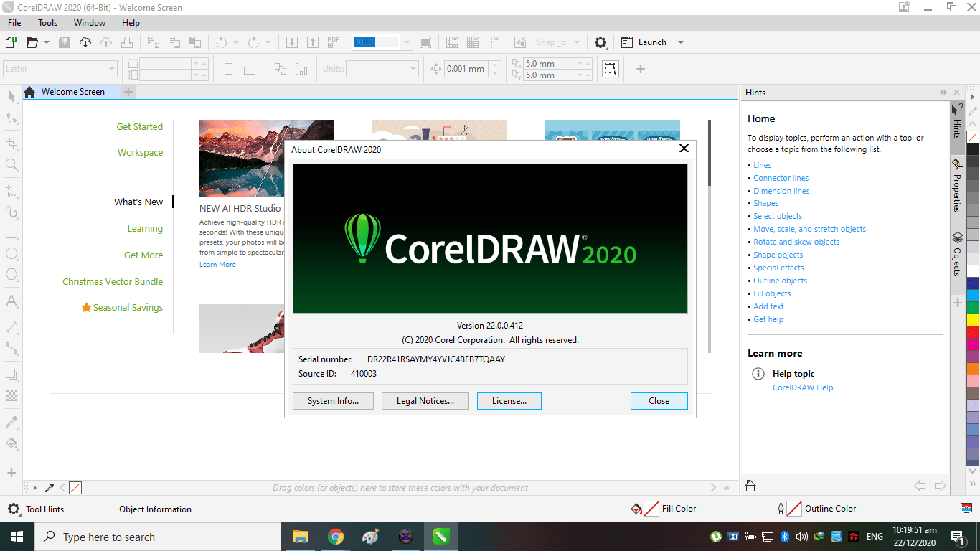Select the Freehand drawing tool
The image size is (980, 551).
(x=11, y=191)
